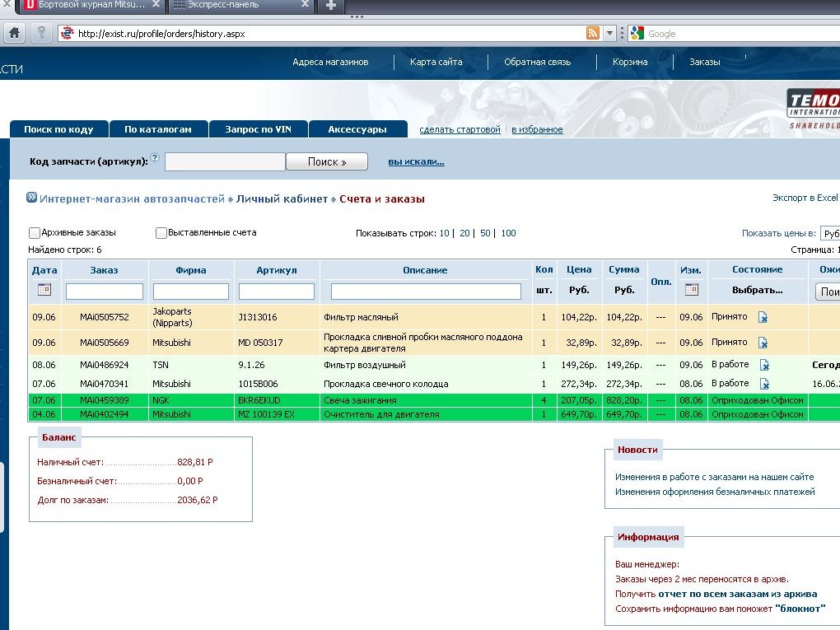Click the RSS feed icon in address bar

click(x=592, y=33)
